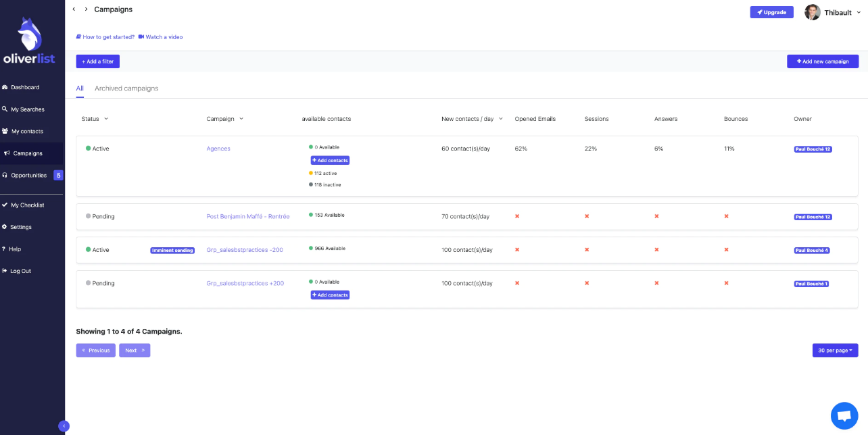Viewport: 868px width, 435px height.
Task: Click the Add new campaign button
Action: (822, 61)
